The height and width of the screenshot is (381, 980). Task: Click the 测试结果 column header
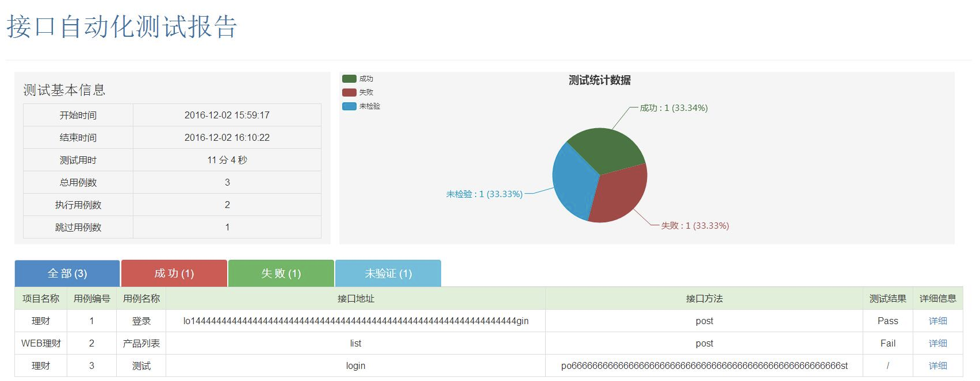pyautogui.click(x=888, y=299)
